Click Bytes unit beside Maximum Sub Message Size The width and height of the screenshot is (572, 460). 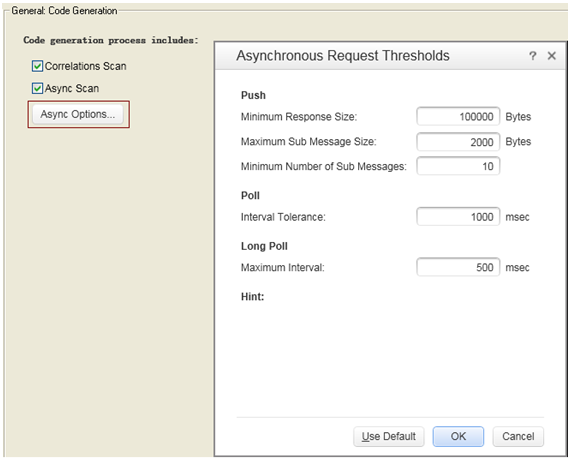[x=518, y=142]
